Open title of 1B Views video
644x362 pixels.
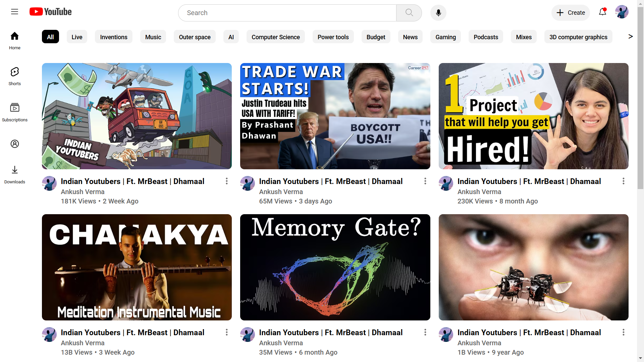(529, 333)
